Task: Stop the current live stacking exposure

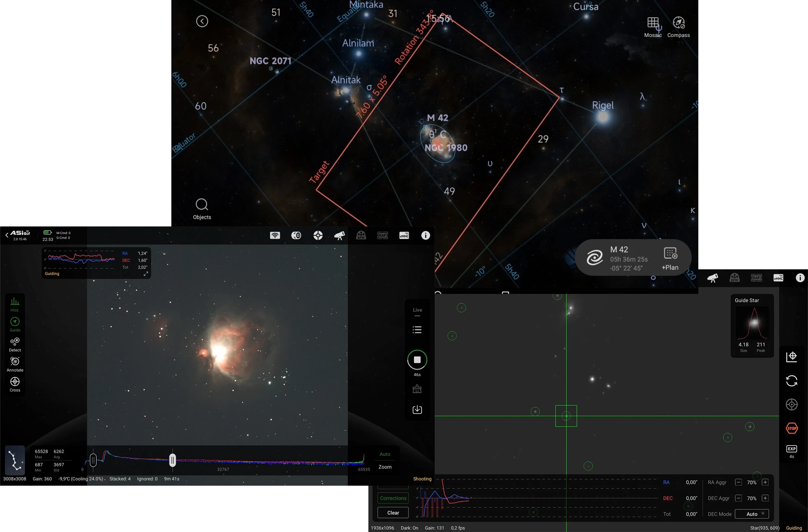Action: (x=417, y=360)
